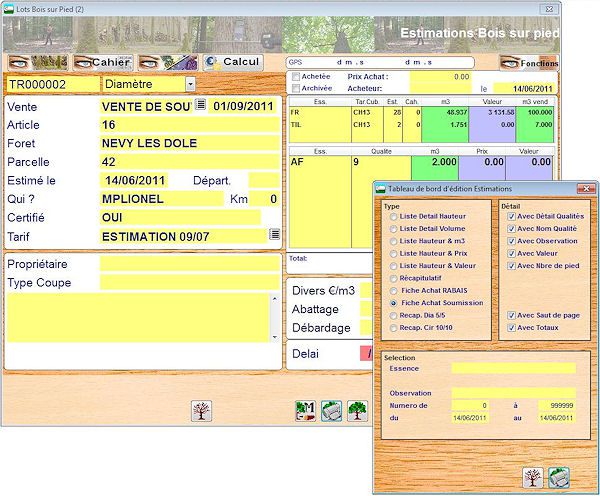Click the bare tree icon in Tableau de bord dialog
Screen dimensions: 600x496
pyautogui.click(x=533, y=477)
